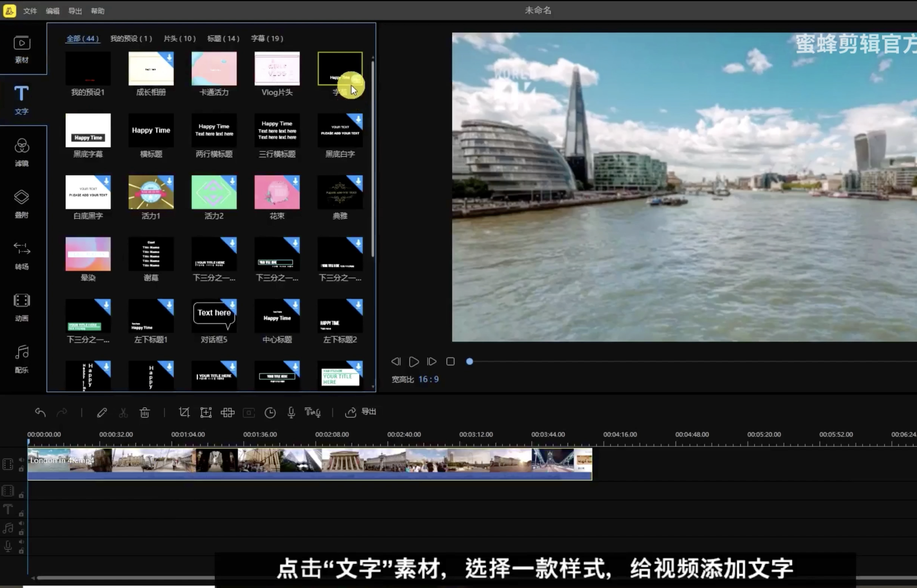The height and width of the screenshot is (588, 917).
Task: Open the 配乐 music panel
Action: point(22,359)
